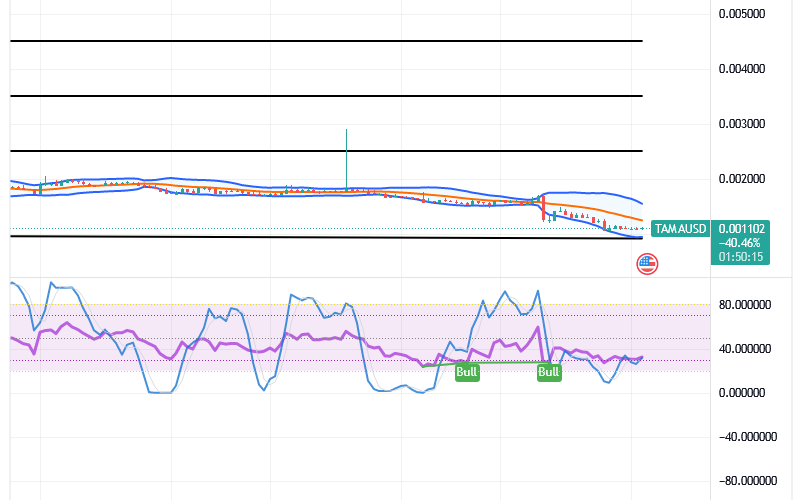The width and height of the screenshot is (802, 500).
Task: Click the large red candle at the breakdown
Action: (543, 208)
